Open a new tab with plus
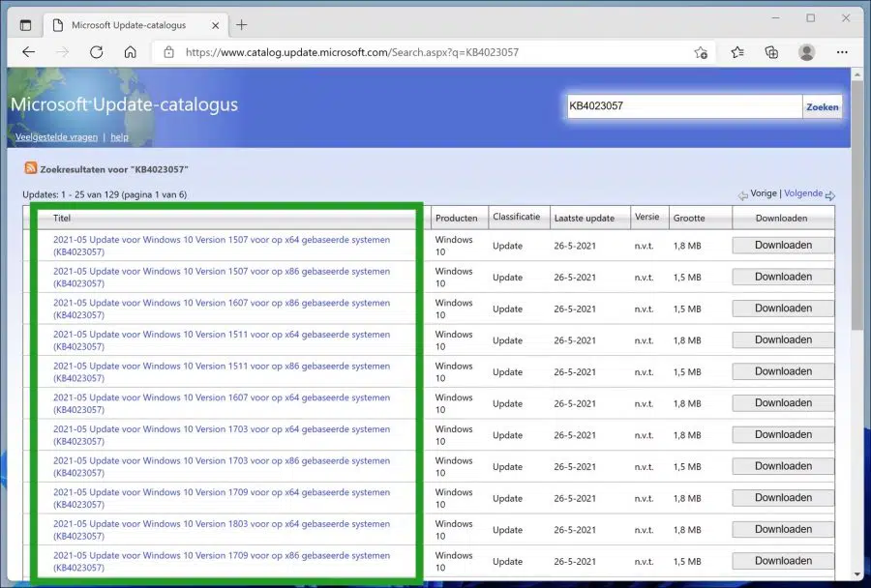This screenshot has width=871, height=588. coord(241,25)
